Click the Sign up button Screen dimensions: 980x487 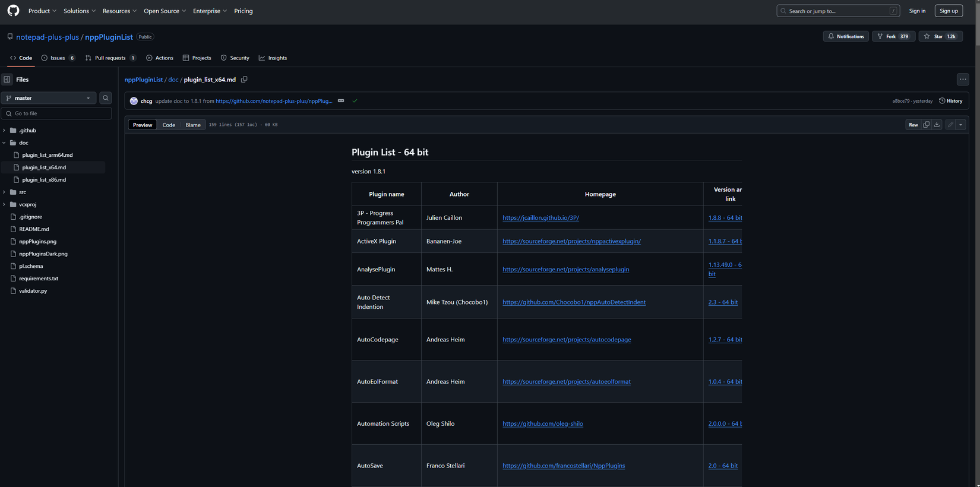coord(949,11)
